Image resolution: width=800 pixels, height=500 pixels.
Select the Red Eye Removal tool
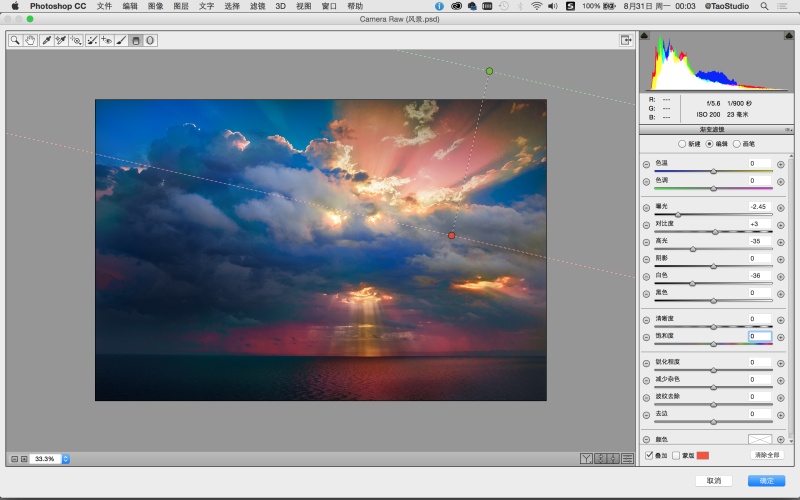[x=107, y=40]
